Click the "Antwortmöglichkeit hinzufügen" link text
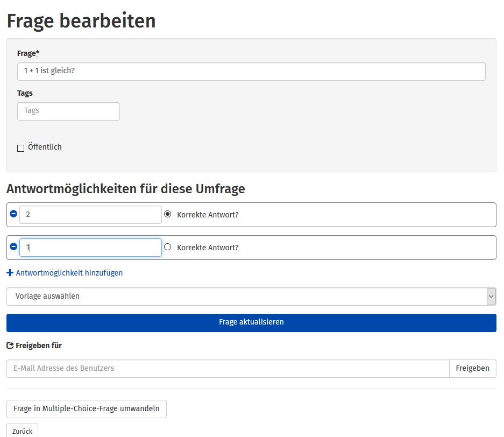504x437 pixels. (69, 273)
